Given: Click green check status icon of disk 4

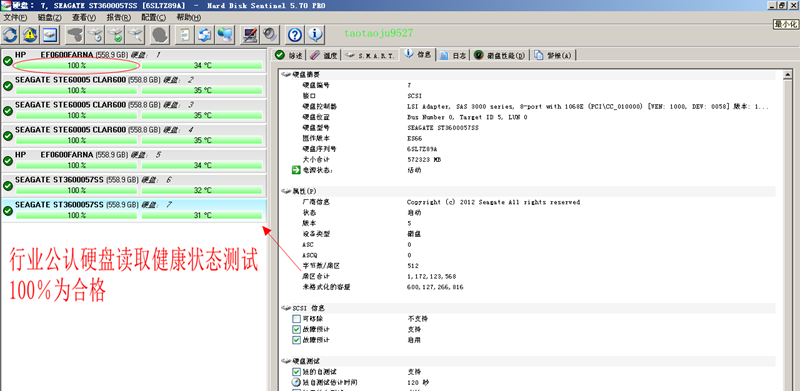Looking at the screenshot, I should point(8,136).
